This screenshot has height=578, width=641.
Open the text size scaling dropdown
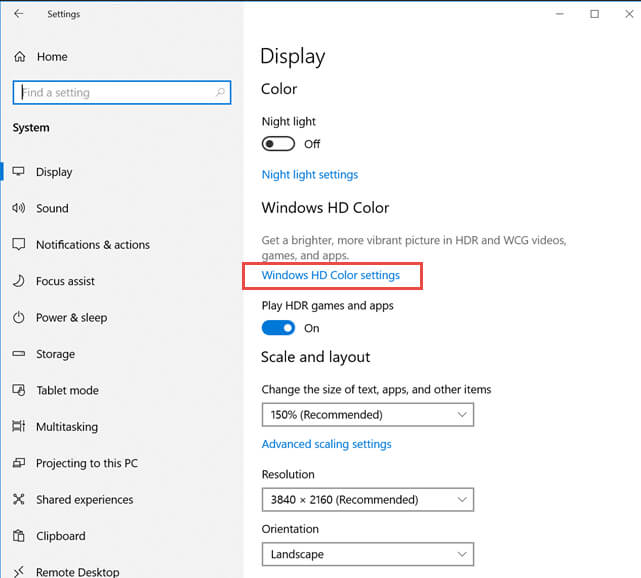(368, 414)
